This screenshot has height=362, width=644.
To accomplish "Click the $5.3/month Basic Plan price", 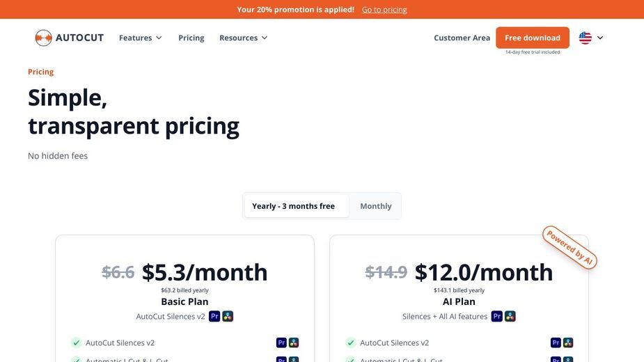I will click(205, 272).
